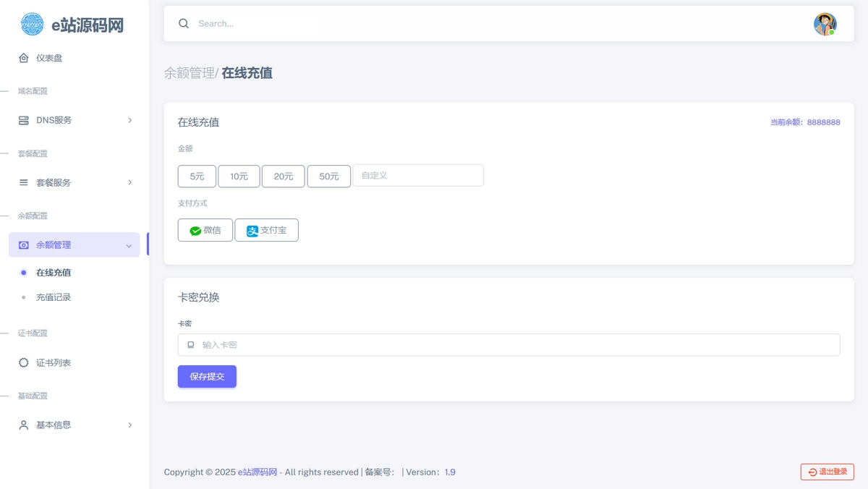The image size is (868, 489).
Task: Collapse the 余额管理 menu chevron
Action: click(x=129, y=246)
